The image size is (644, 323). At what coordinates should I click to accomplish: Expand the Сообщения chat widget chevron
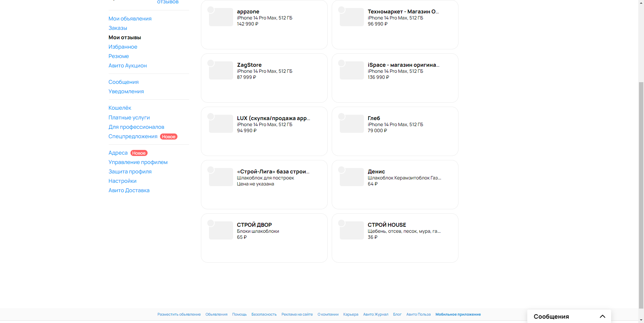(x=602, y=316)
